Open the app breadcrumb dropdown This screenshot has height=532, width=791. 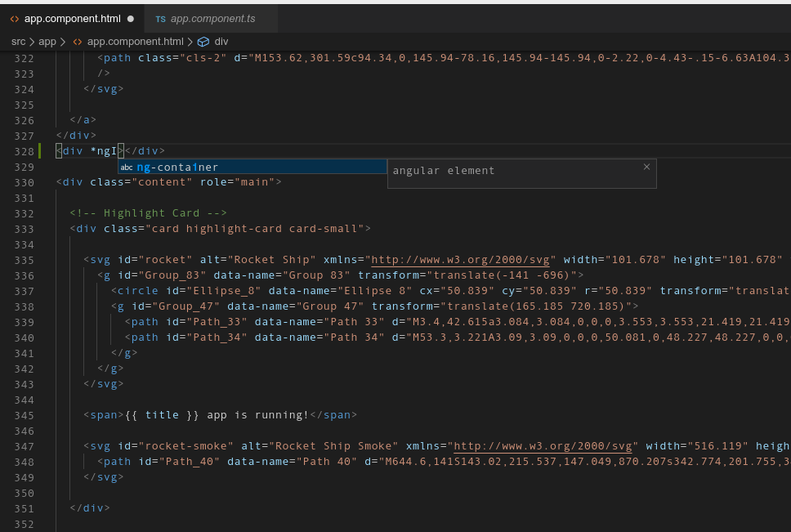47,41
